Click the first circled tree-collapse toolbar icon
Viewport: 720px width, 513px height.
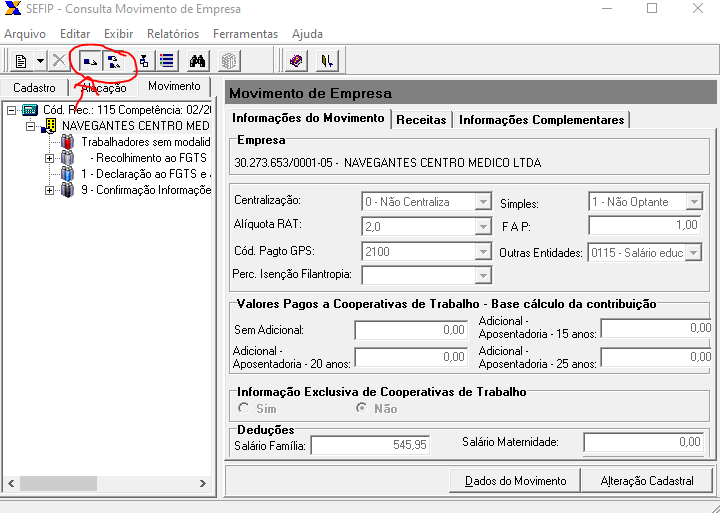coord(90,61)
